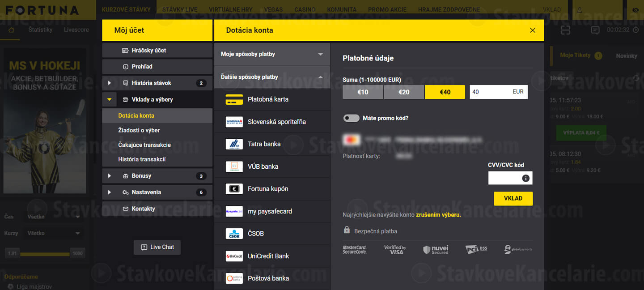This screenshot has height=290, width=644.
Task: Choose the Fortuna kupón payment method
Action: point(272,189)
